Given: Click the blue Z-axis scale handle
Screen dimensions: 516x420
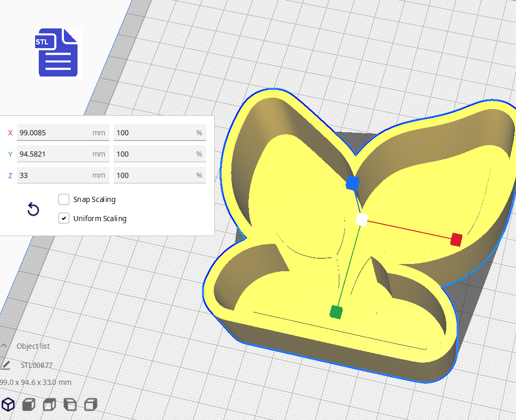Looking at the screenshot, I should [352, 182].
